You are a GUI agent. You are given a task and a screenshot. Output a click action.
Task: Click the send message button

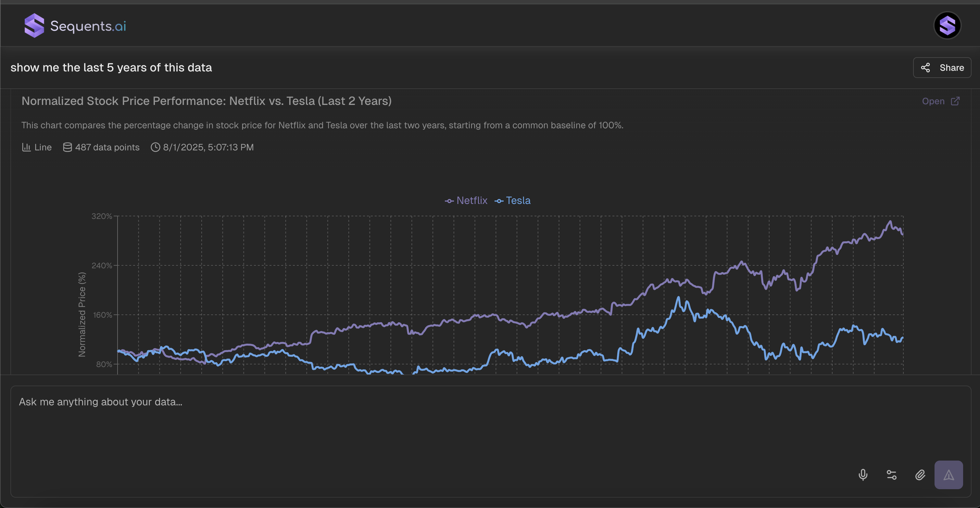[x=949, y=475]
